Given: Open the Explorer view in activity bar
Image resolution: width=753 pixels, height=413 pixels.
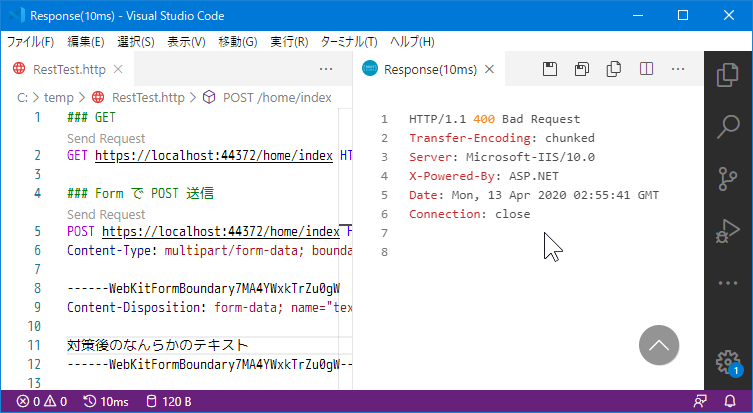Looking at the screenshot, I should [x=728, y=74].
